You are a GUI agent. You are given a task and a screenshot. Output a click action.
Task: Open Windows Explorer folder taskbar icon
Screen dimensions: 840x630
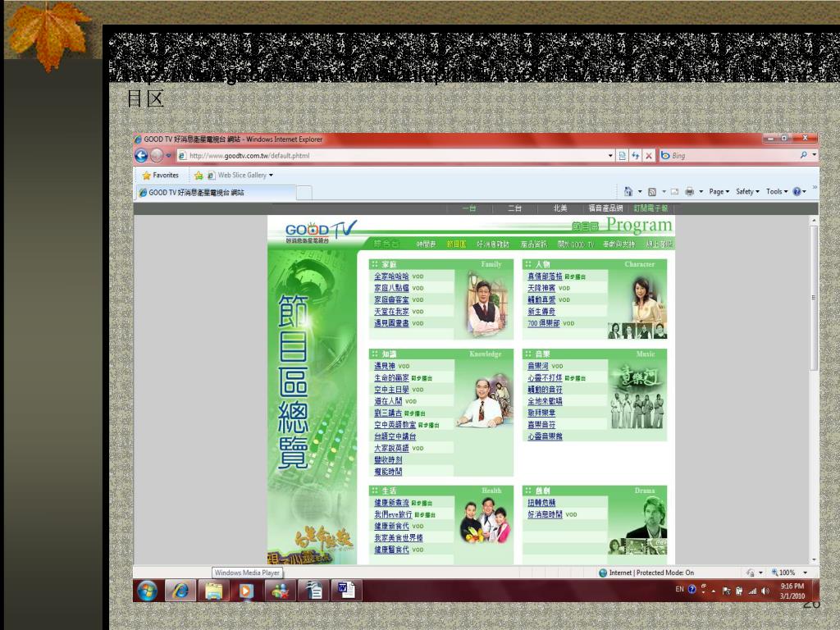213,591
